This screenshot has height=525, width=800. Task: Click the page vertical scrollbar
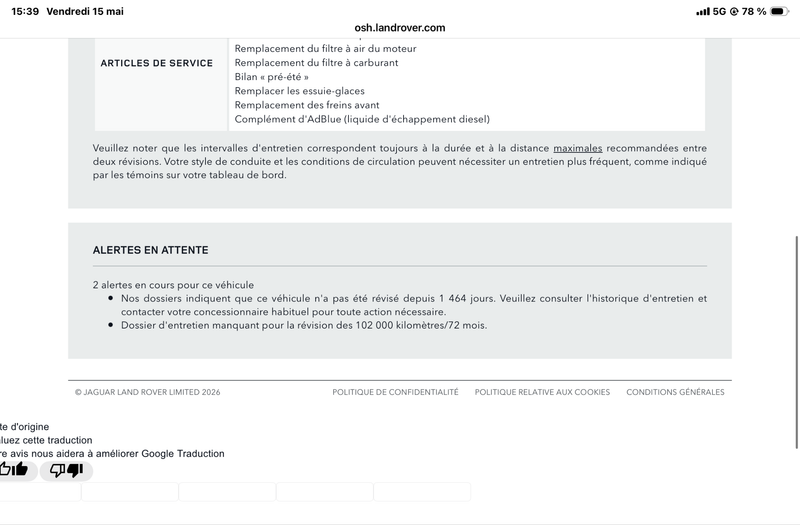coord(796,342)
